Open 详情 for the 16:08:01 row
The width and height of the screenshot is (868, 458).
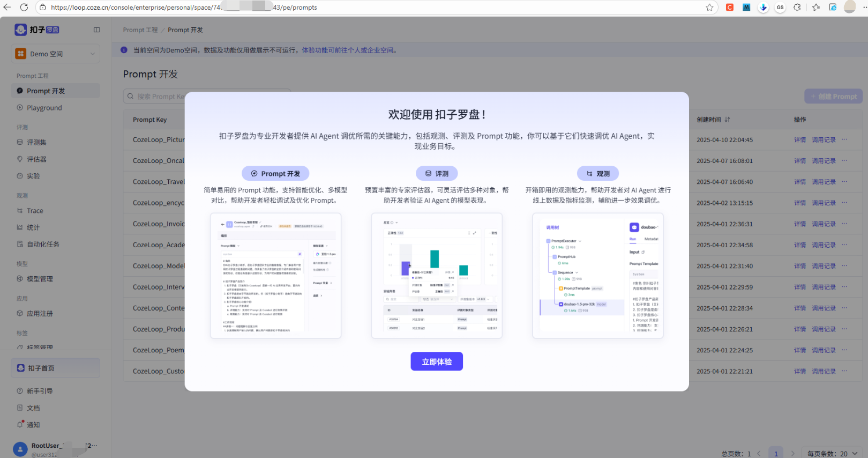tap(800, 161)
